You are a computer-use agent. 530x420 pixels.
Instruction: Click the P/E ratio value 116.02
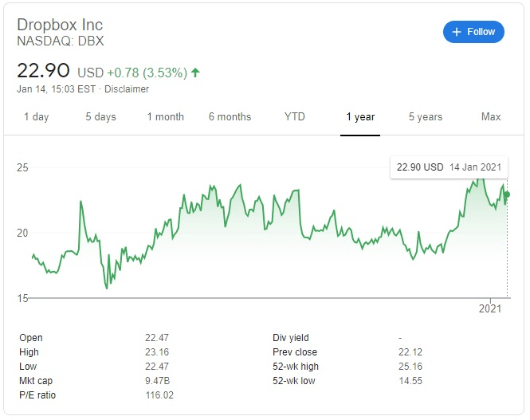click(x=159, y=395)
